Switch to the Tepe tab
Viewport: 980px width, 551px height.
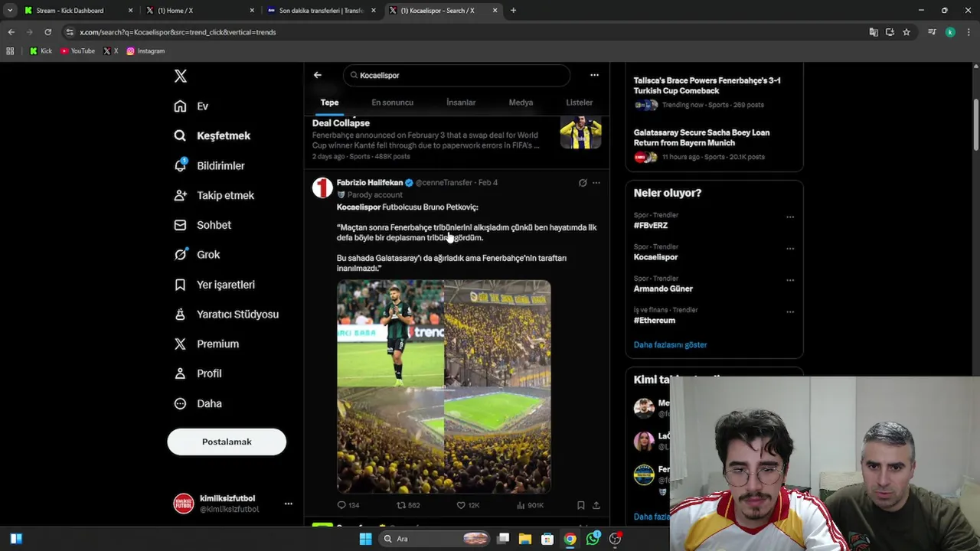point(329,103)
